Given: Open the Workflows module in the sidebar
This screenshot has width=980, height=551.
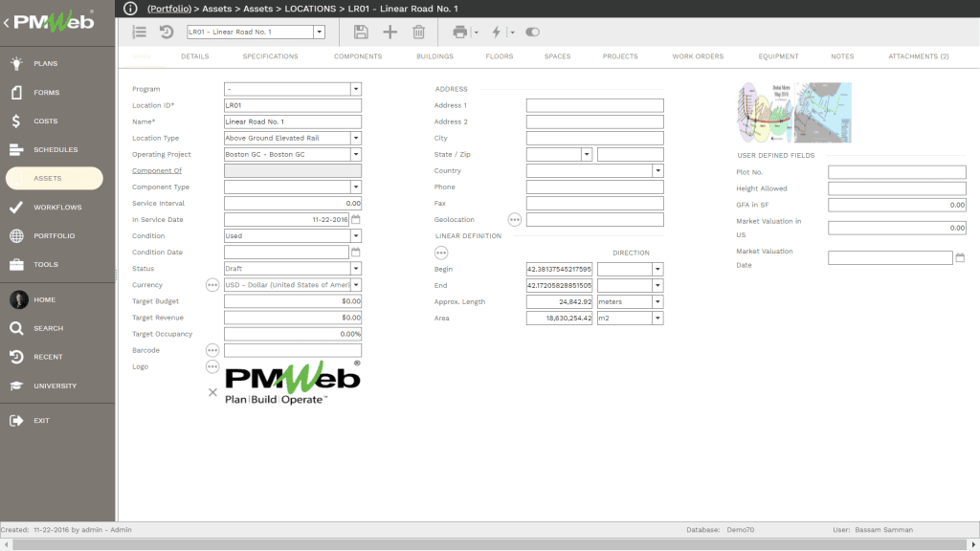Looking at the screenshot, I should pyautogui.click(x=57, y=207).
